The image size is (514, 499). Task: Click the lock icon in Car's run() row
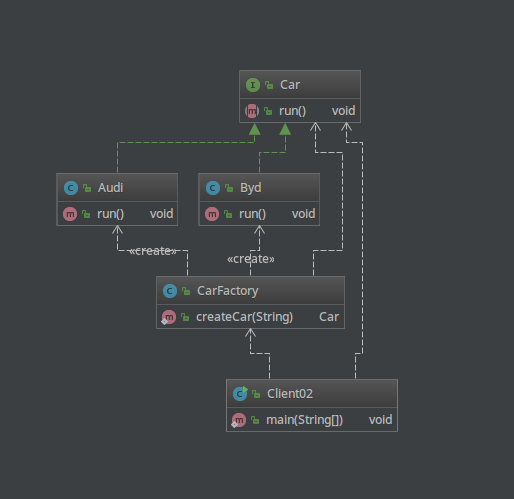268,111
